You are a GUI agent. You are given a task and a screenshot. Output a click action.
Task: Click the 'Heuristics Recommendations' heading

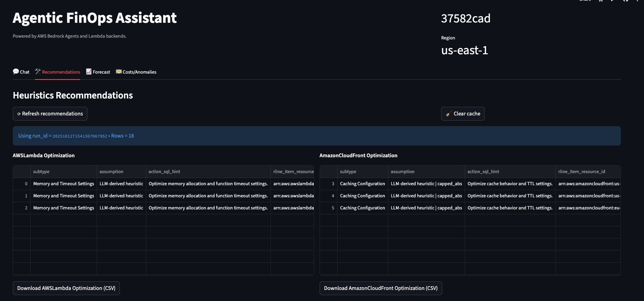click(73, 95)
